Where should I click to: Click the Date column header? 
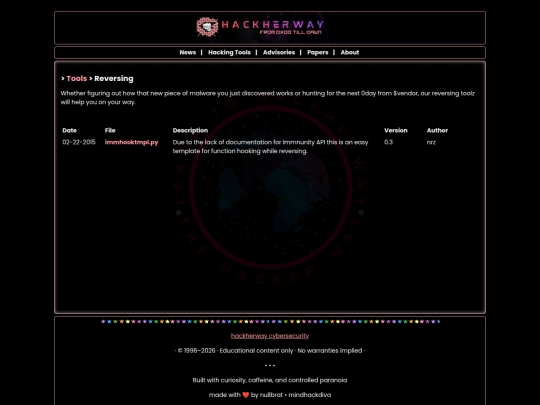pyautogui.click(x=70, y=131)
